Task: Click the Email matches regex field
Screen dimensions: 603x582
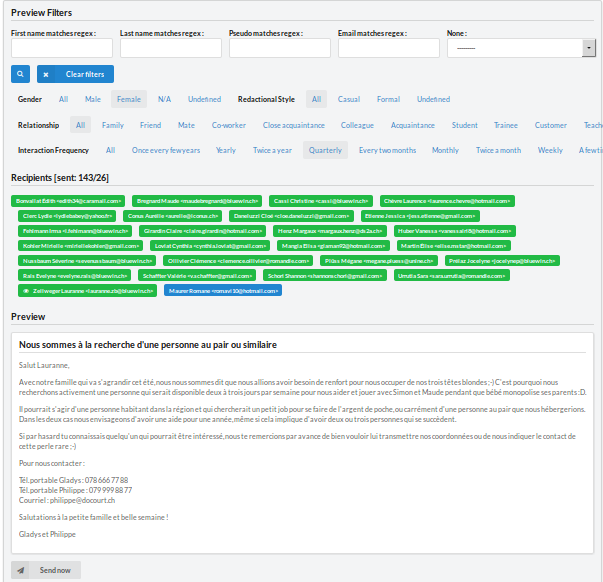Action: coord(388,48)
